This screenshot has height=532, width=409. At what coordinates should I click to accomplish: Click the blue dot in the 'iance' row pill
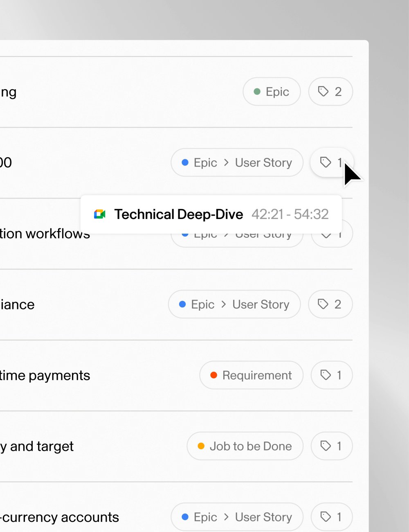click(182, 304)
